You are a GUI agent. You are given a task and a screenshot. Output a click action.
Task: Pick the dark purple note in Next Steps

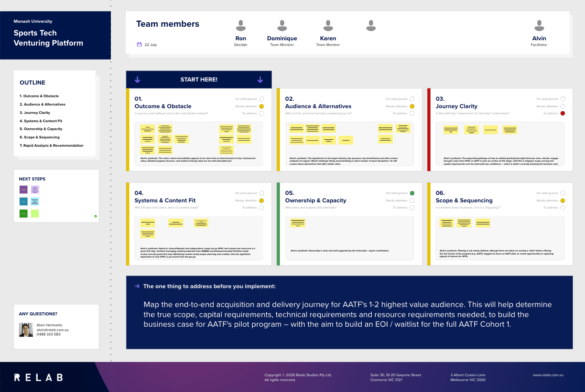click(24, 190)
